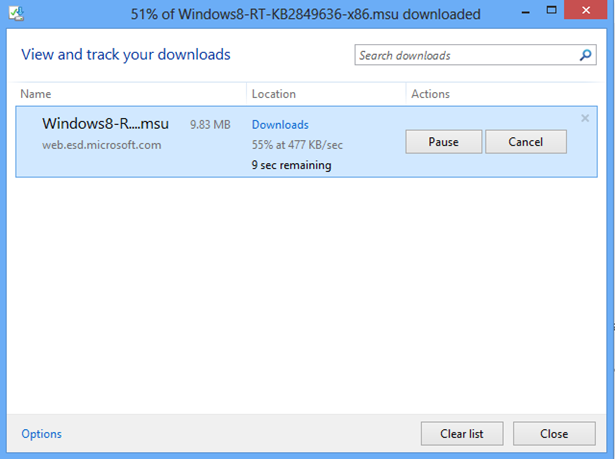This screenshot has width=615, height=459.
Task: Remove the Windows8-R....msu item with X
Action: (x=585, y=118)
